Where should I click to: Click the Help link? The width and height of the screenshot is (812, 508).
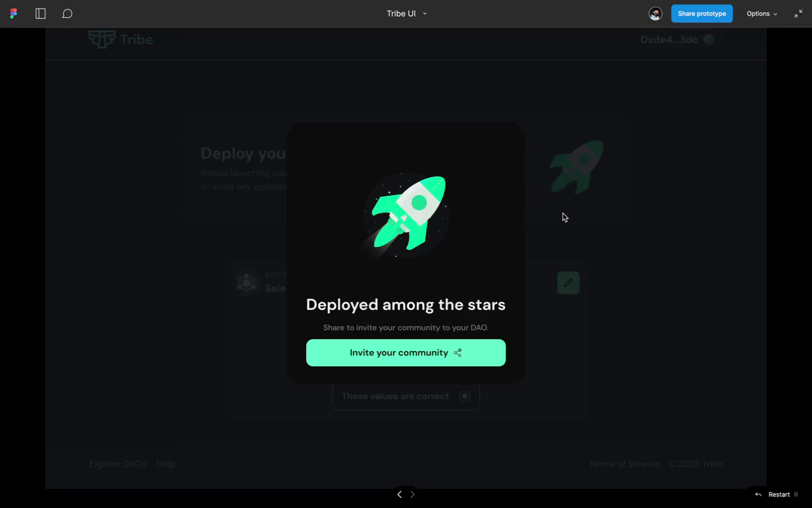[165, 463]
